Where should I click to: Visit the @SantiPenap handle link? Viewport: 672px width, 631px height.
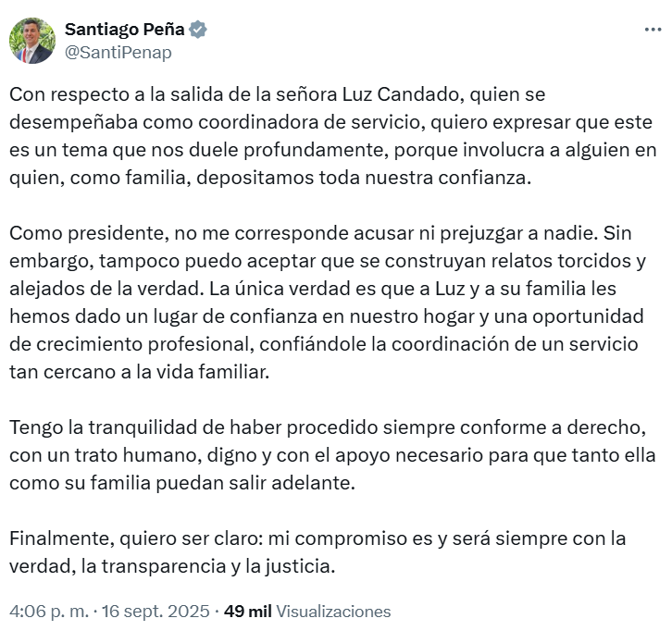pos(118,53)
